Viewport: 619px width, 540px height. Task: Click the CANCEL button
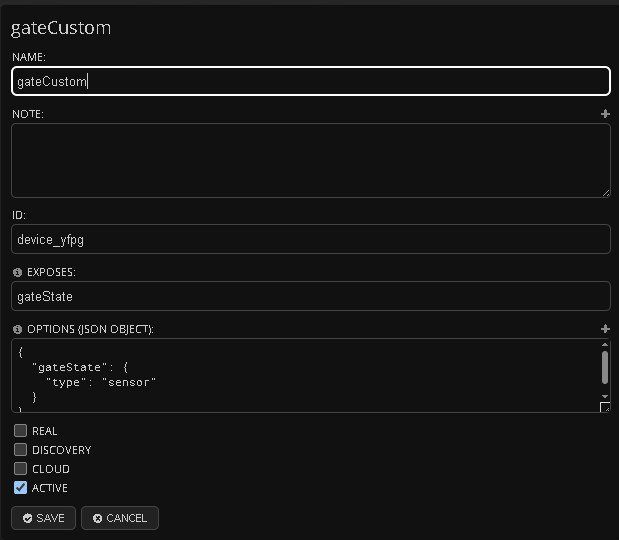(120, 518)
